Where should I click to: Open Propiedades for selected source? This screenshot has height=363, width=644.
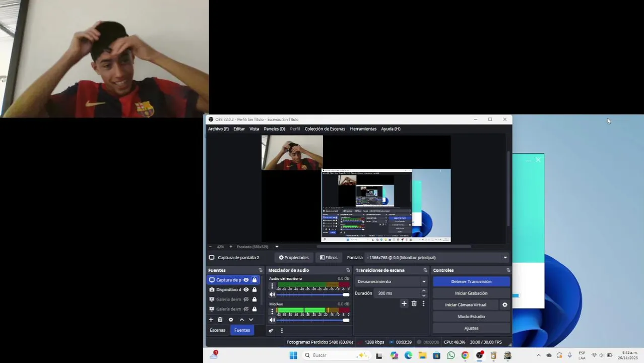[x=294, y=258]
